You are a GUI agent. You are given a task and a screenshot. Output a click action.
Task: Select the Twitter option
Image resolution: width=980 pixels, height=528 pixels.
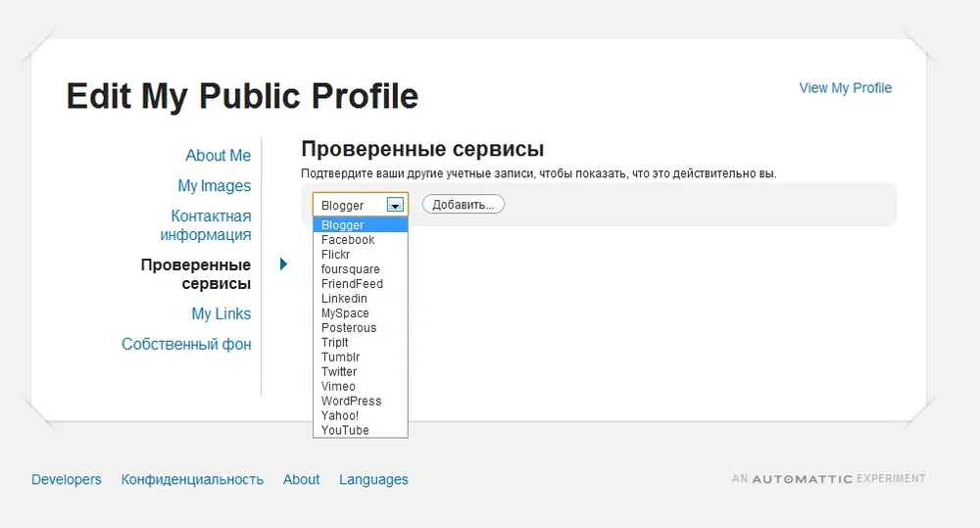[339, 372]
